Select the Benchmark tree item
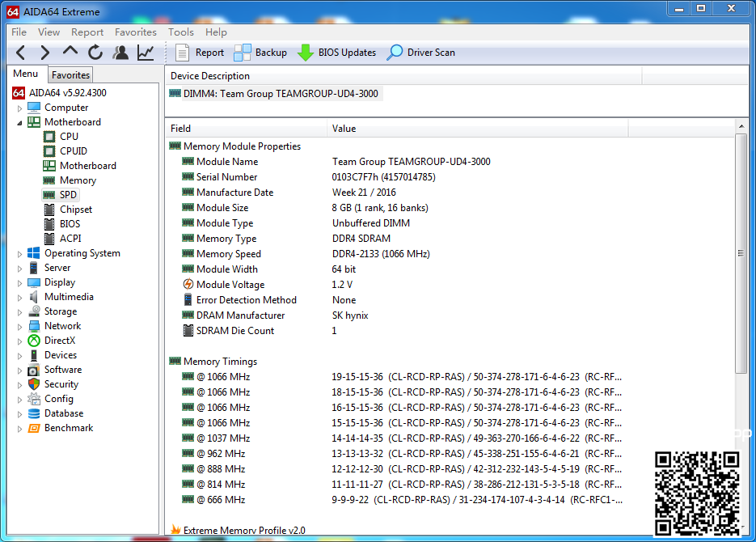 click(69, 428)
